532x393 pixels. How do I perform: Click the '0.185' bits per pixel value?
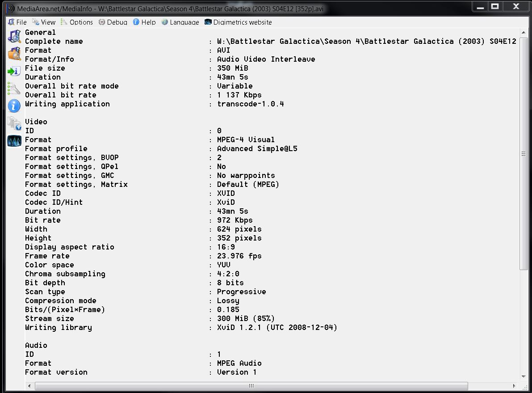coord(228,309)
